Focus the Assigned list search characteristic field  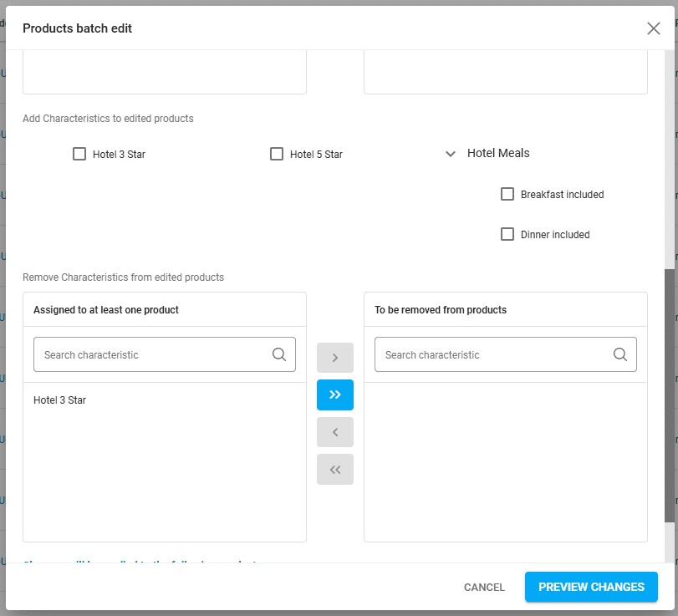[x=155, y=354]
